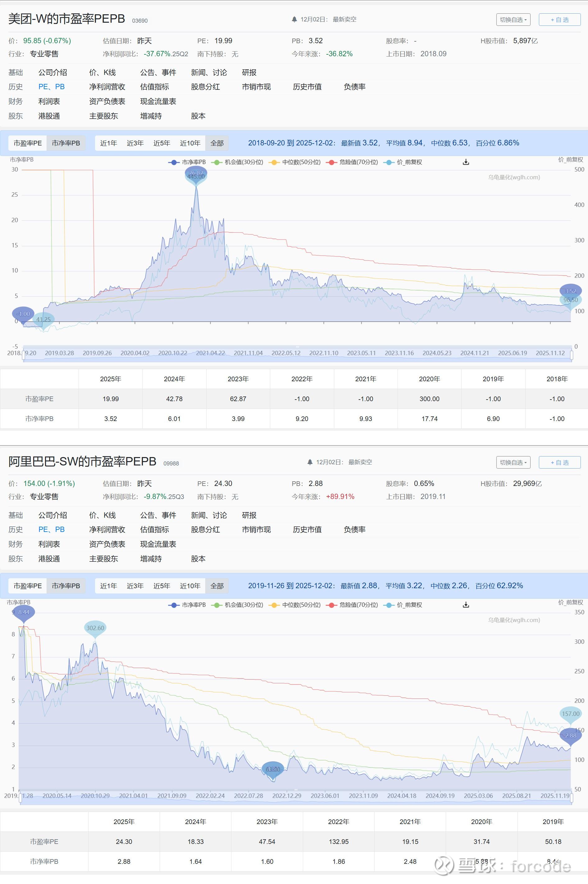
Task: Open 主要股东 link under Alibaba
Action: tap(103, 558)
